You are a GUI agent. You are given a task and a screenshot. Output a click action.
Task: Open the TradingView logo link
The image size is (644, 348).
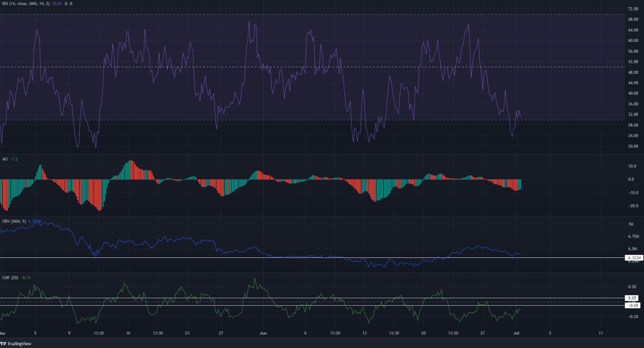click(x=16, y=344)
